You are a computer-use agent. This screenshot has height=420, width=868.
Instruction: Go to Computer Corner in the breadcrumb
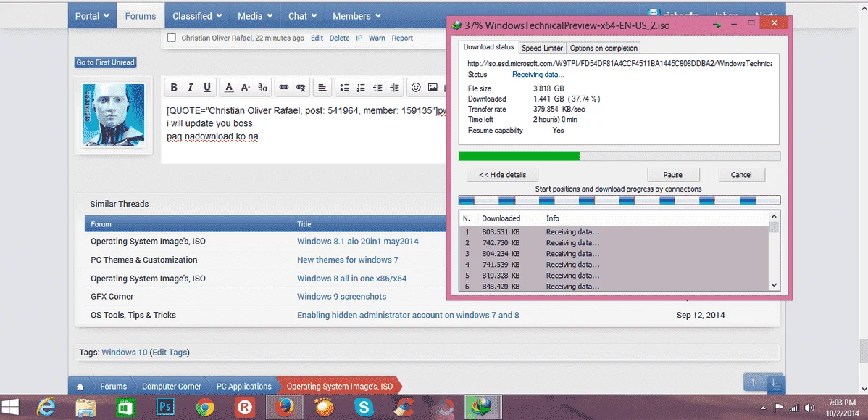pos(170,386)
